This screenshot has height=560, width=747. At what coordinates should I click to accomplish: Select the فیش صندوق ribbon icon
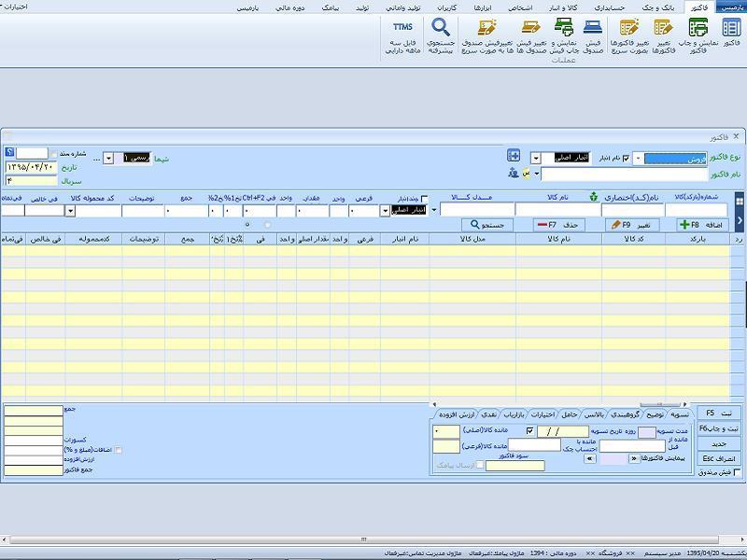(x=593, y=35)
